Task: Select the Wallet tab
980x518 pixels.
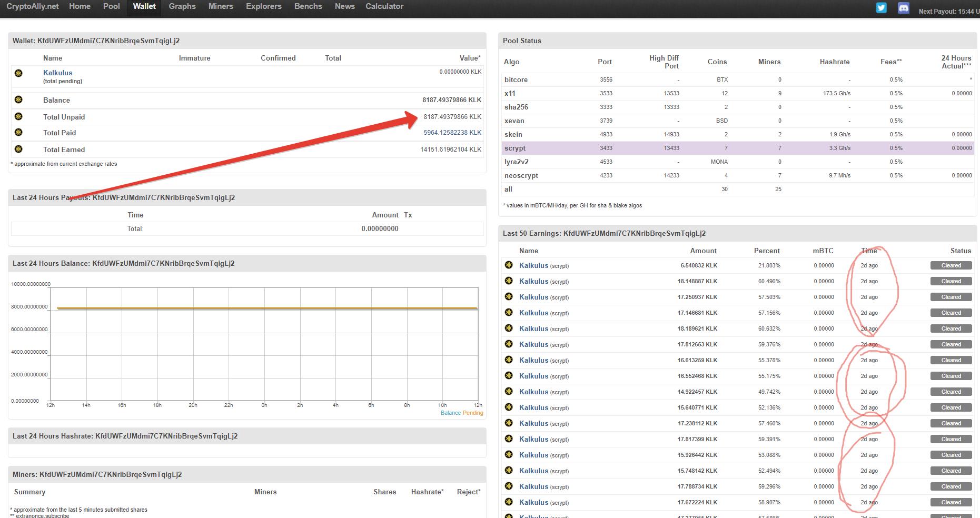Action: [144, 6]
